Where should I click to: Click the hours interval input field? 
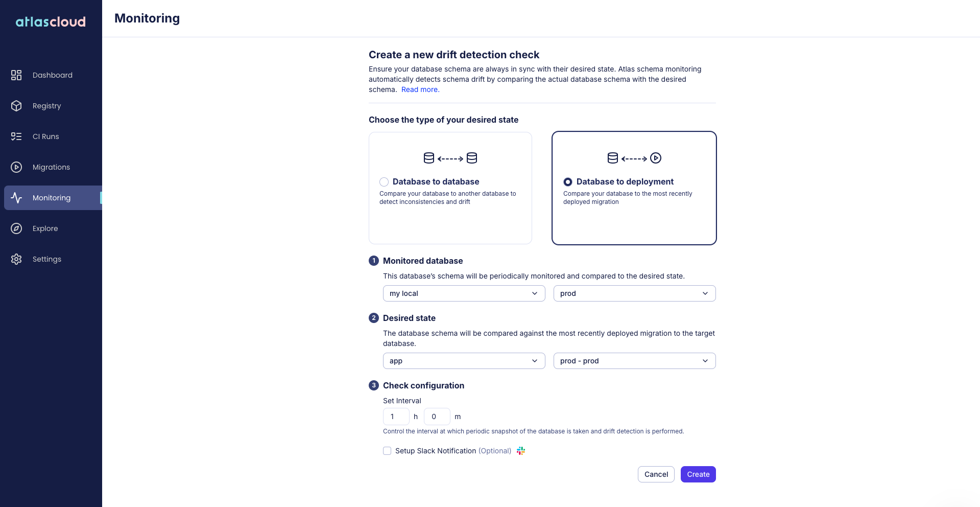(396, 417)
